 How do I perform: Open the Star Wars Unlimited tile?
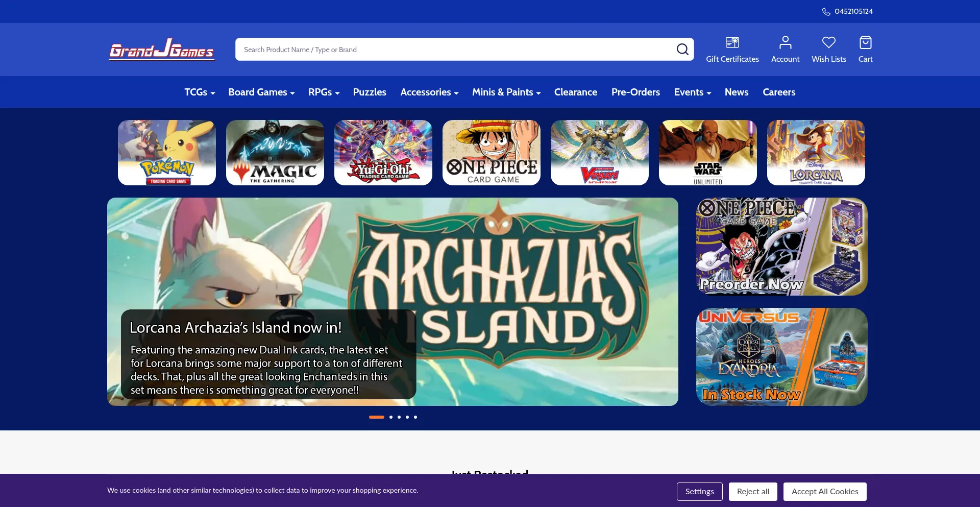(x=708, y=153)
